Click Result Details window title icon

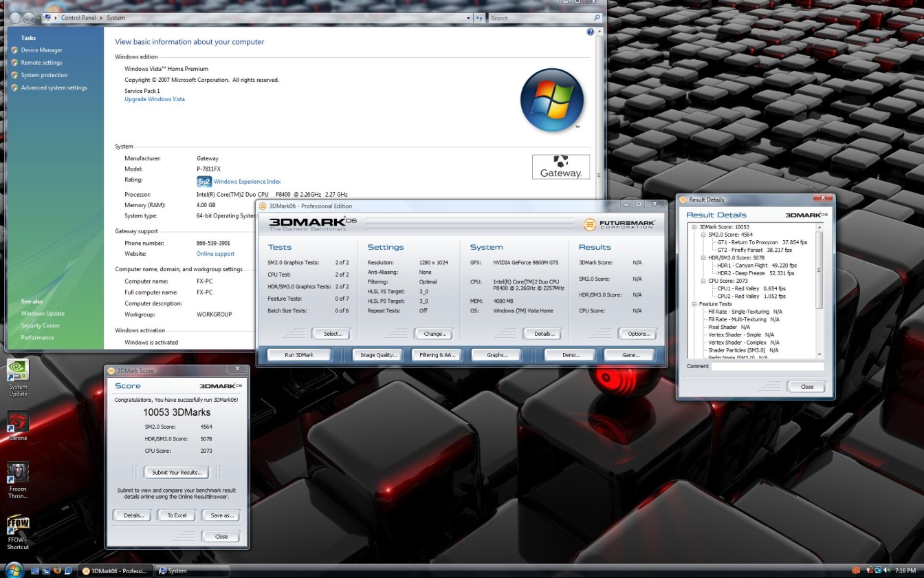pyautogui.click(x=683, y=200)
